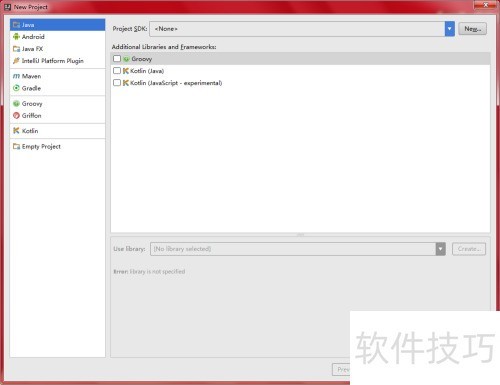500x385 pixels.
Task: Enable the Groovy framework checkbox
Action: [x=117, y=59]
